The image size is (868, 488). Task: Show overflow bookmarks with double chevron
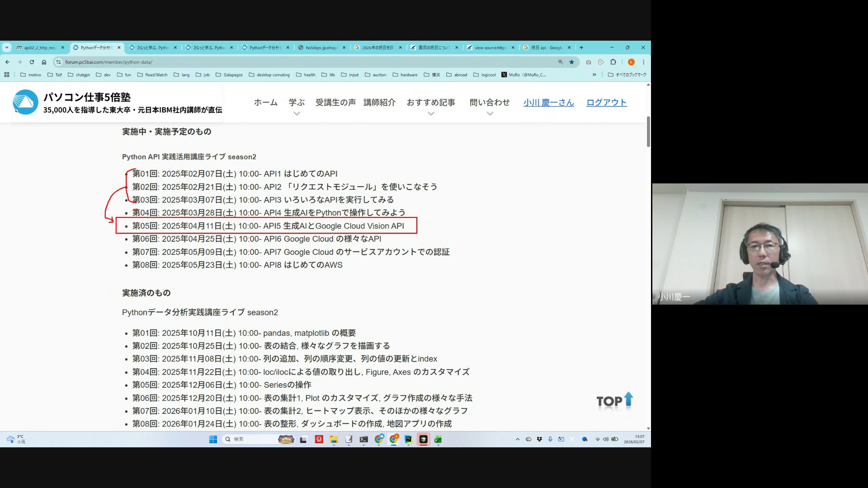click(594, 75)
